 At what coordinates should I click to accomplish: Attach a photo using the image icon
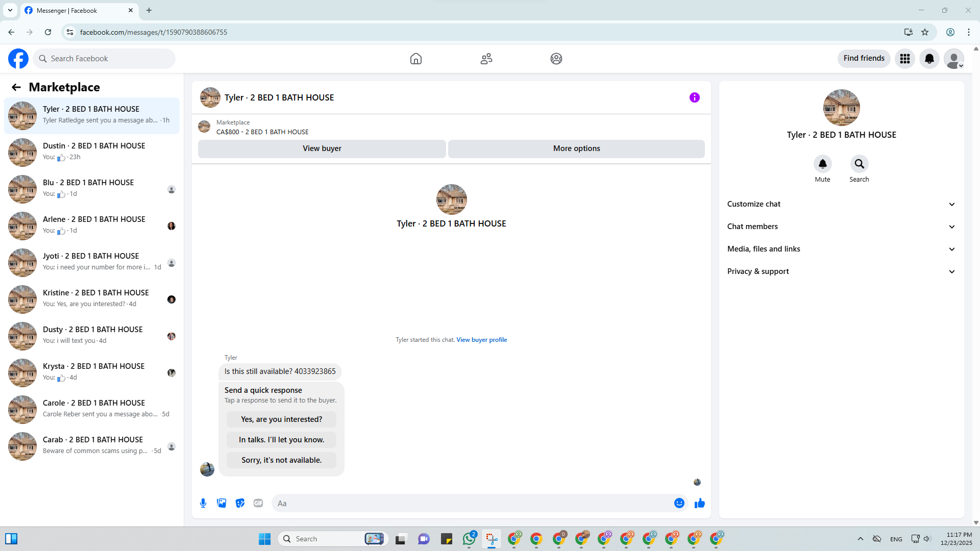pyautogui.click(x=222, y=503)
